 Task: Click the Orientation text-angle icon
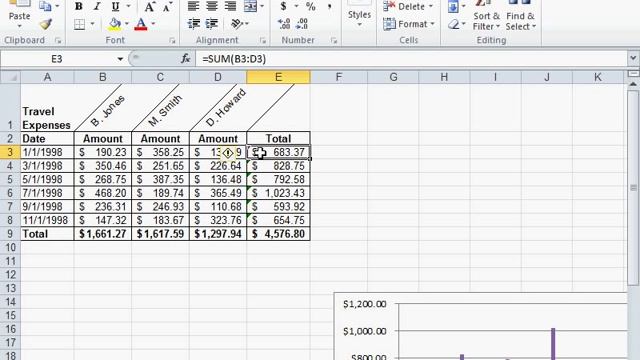(x=237, y=24)
